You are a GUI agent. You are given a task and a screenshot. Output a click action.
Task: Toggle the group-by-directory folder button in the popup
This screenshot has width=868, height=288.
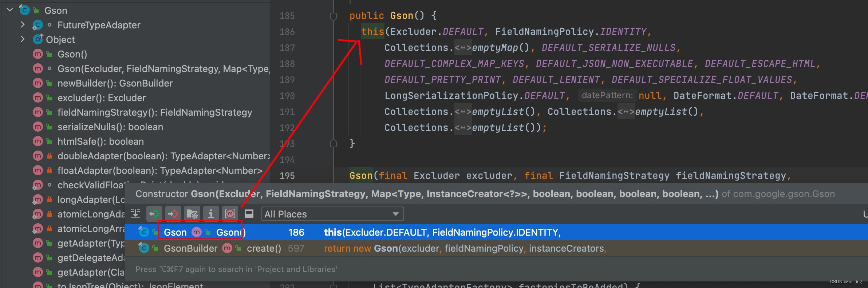[x=192, y=214]
